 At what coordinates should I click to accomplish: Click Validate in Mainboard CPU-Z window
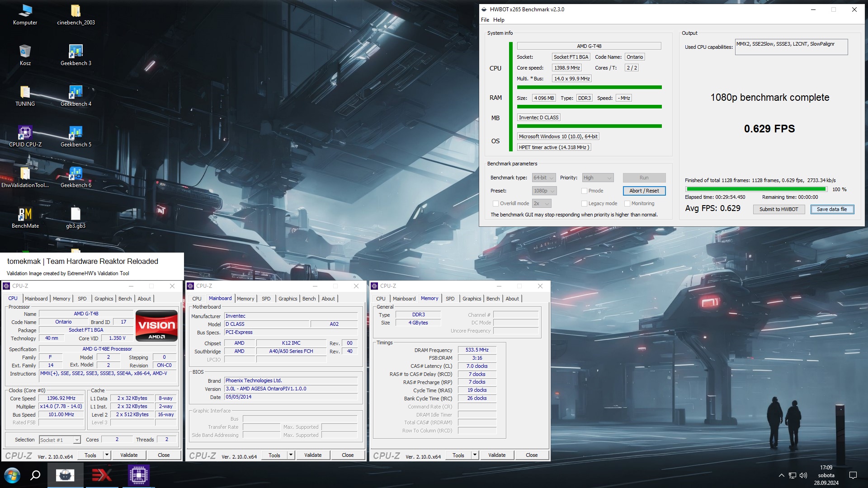tap(313, 455)
